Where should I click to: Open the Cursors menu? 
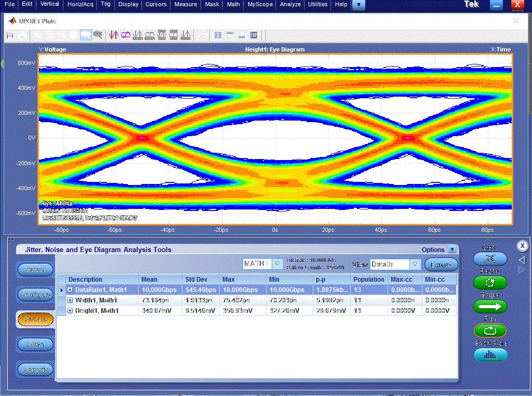point(156,4)
